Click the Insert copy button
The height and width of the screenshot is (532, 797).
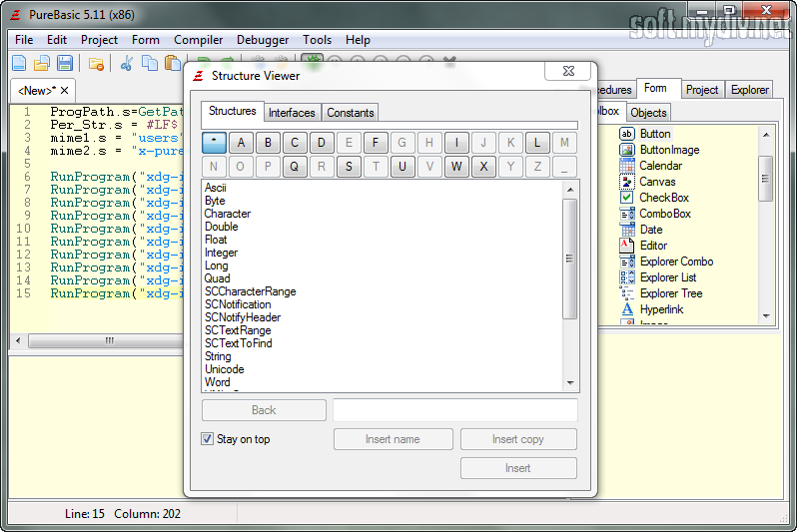pyautogui.click(x=518, y=439)
